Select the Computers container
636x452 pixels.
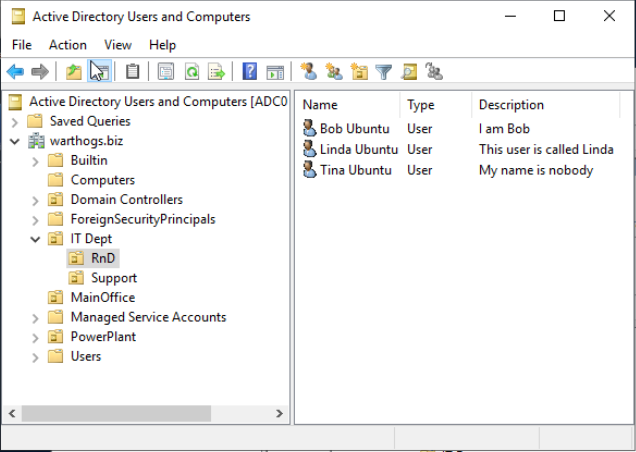pos(103,180)
